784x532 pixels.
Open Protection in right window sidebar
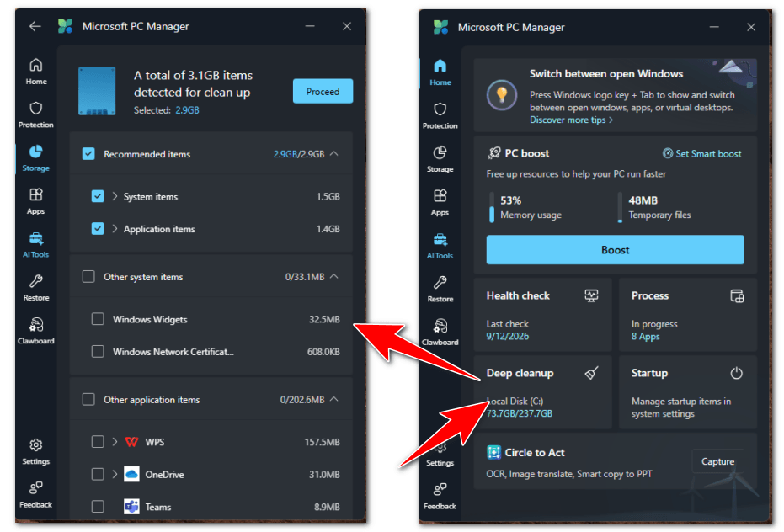click(x=440, y=115)
